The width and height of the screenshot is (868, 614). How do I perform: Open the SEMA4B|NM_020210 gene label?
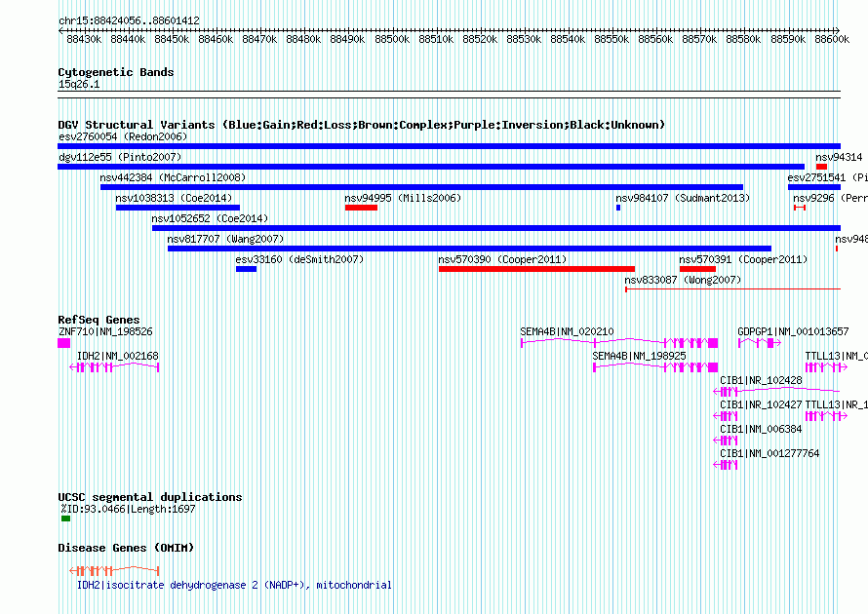point(567,331)
